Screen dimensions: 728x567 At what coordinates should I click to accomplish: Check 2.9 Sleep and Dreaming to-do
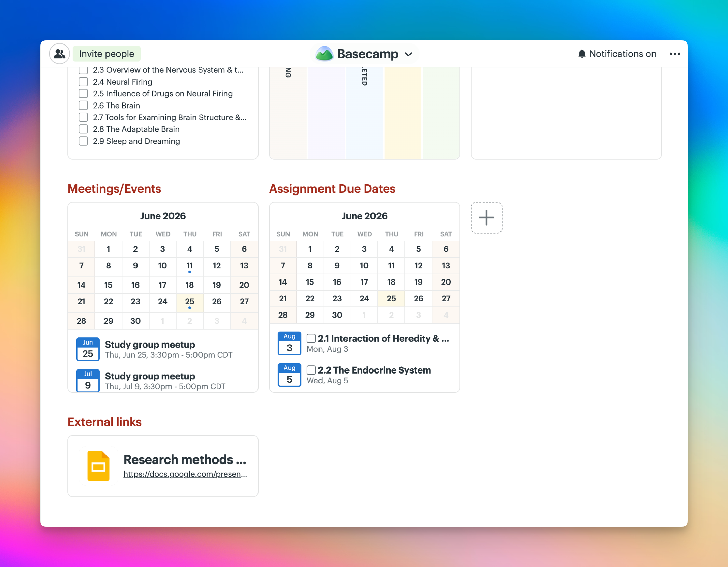[x=83, y=141]
